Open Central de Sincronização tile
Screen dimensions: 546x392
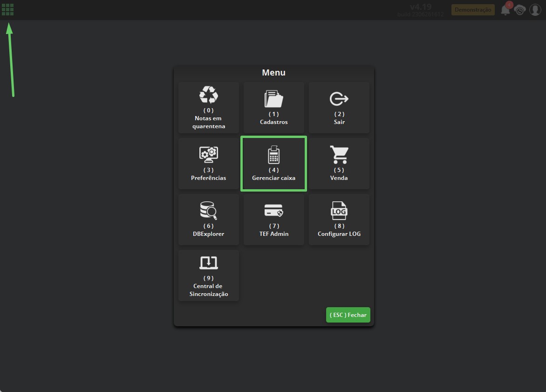point(209,275)
